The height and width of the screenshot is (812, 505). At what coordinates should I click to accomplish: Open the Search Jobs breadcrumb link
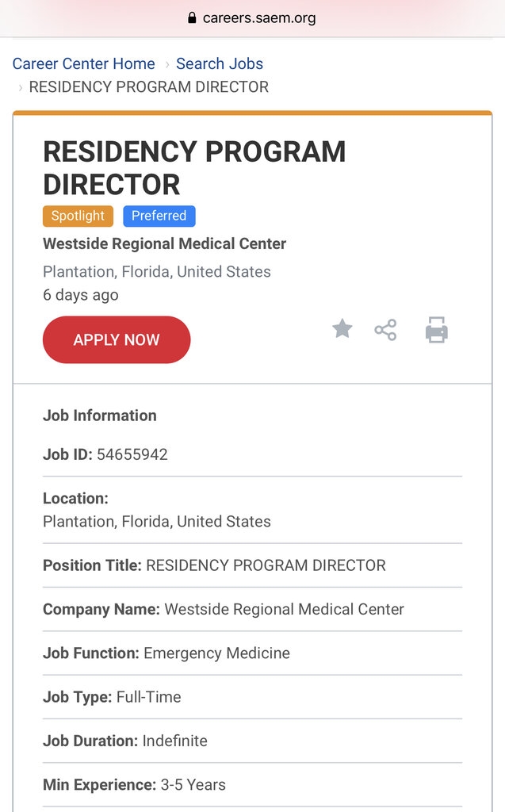220,63
